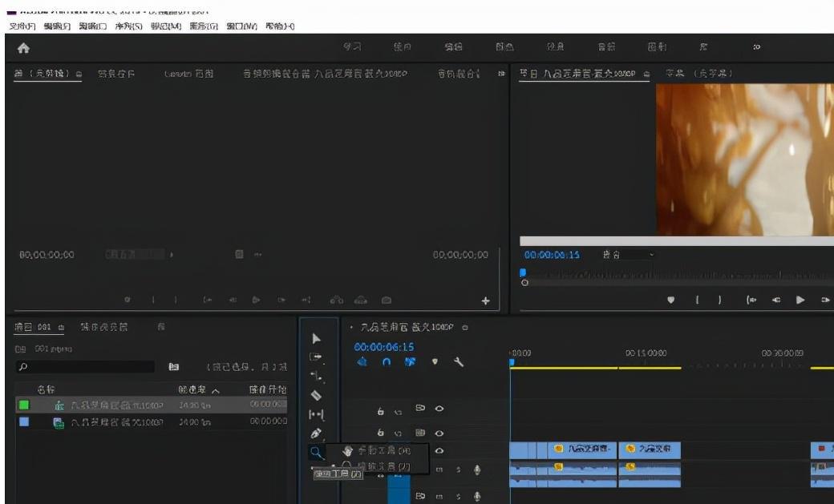Play the clip in the Source monitor
Image resolution: width=834 pixels, height=504 pixels.
(256, 300)
